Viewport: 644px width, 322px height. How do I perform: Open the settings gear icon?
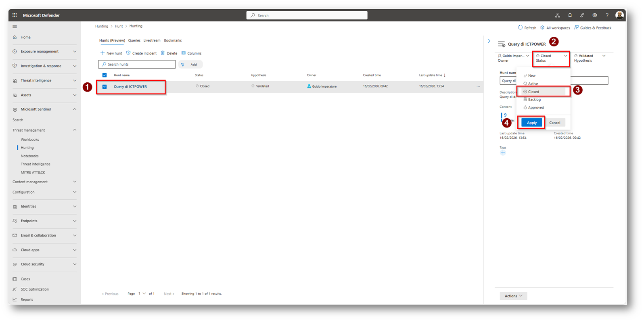594,15
